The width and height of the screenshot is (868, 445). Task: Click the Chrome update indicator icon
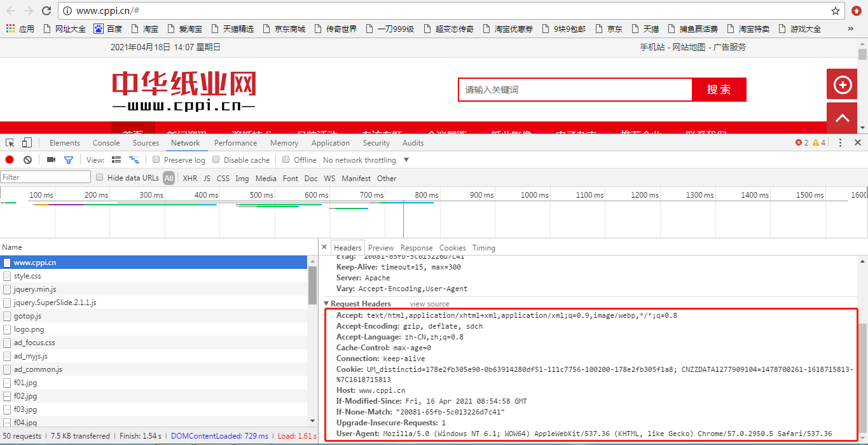857,11
